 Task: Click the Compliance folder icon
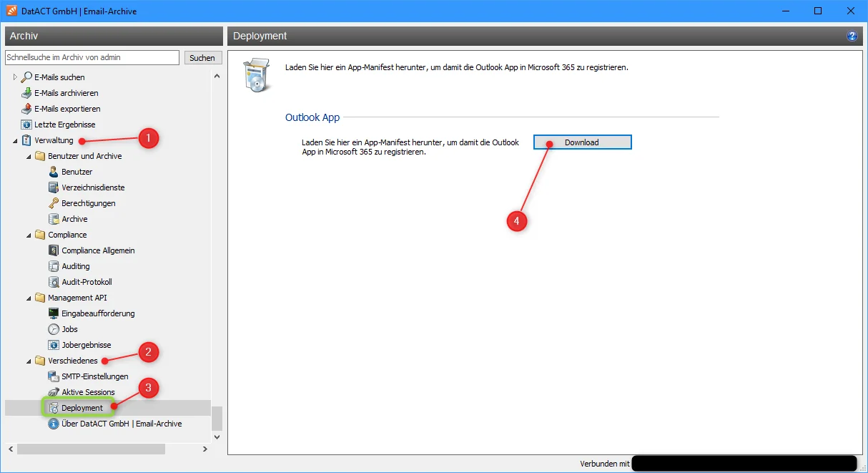(x=40, y=235)
